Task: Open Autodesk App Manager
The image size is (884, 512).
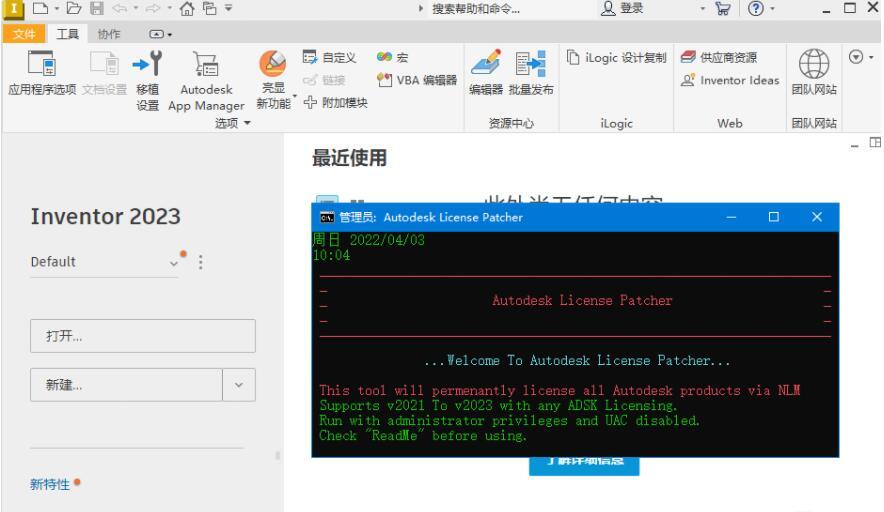Action: click(x=206, y=81)
